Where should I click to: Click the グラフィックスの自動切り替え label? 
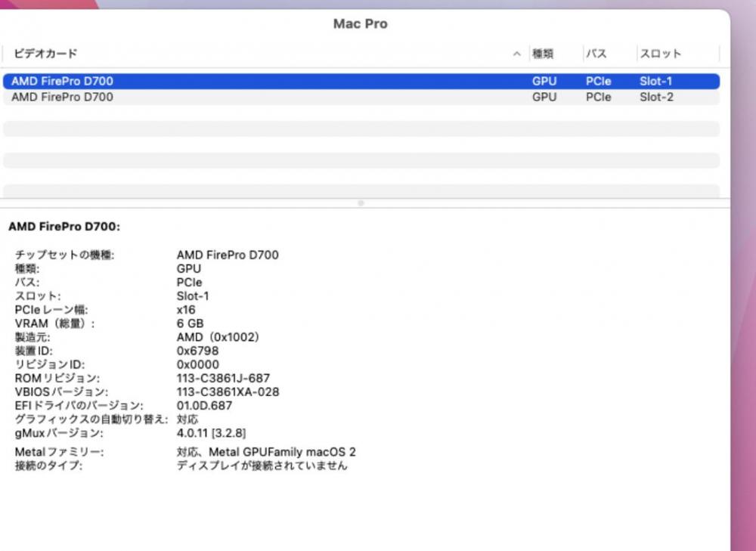click(91, 419)
